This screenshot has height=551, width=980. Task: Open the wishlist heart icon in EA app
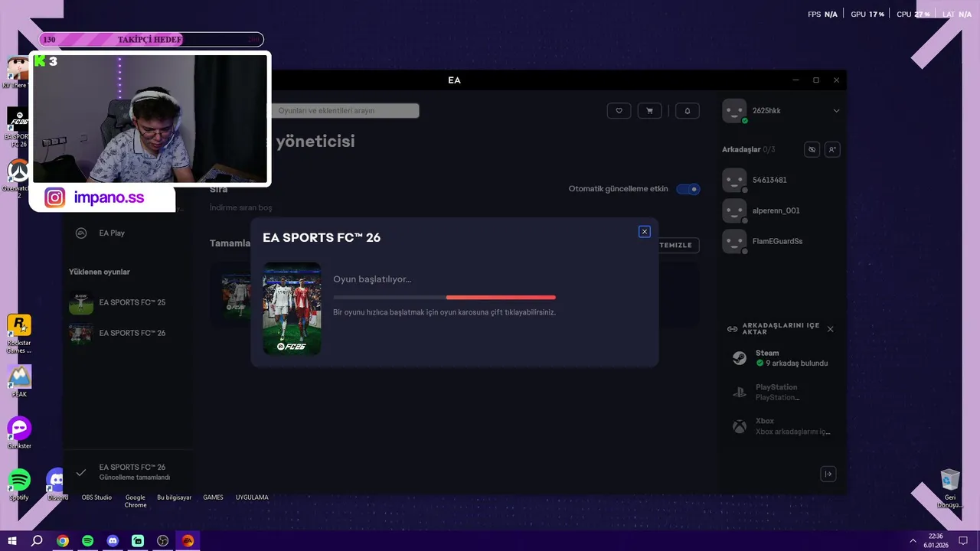619,111
